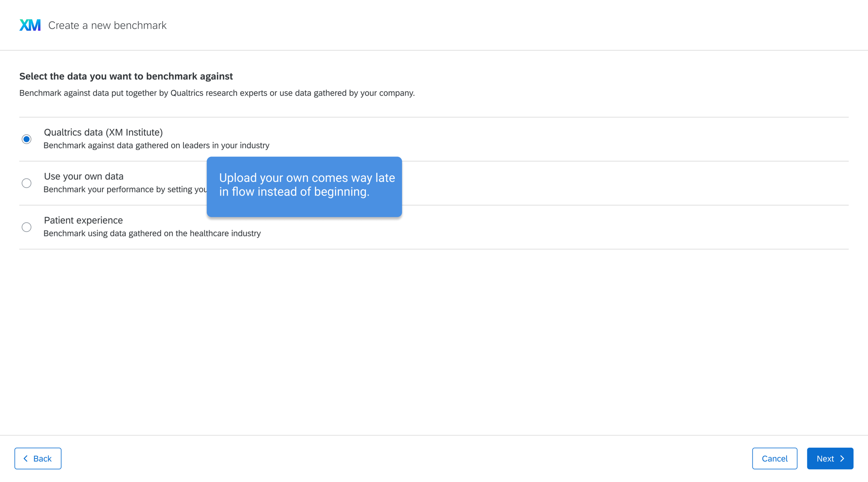Image resolution: width=868 pixels, height=482 pixels.
Task: Click the subtitle about Qualtrics research experts
Action: click(217, 93)
